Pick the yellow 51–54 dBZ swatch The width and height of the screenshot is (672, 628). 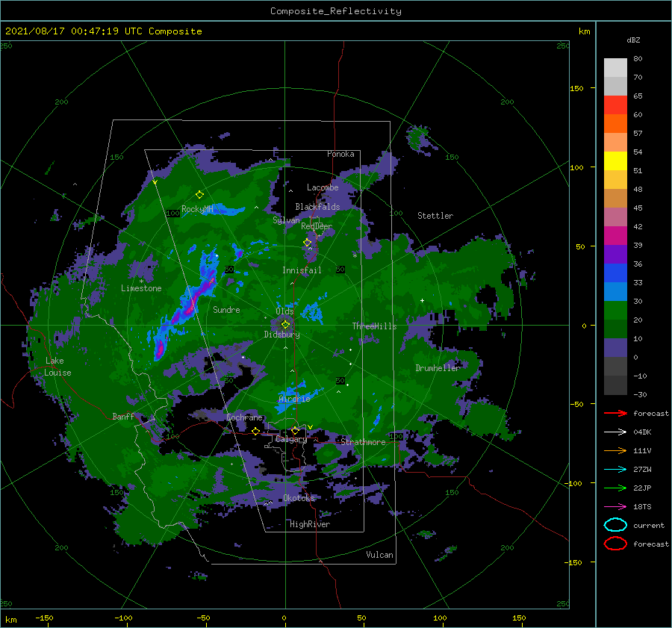(615, 161)
